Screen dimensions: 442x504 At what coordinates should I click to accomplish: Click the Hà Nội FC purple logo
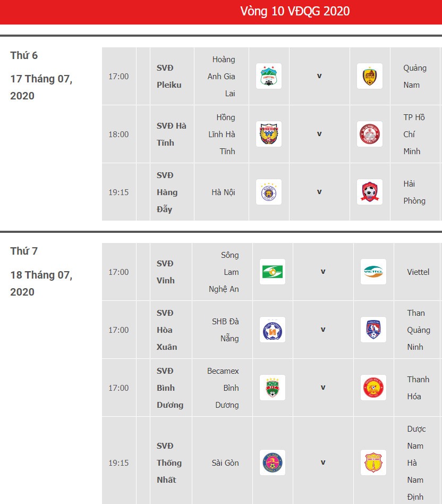click(x=268, y=192)
